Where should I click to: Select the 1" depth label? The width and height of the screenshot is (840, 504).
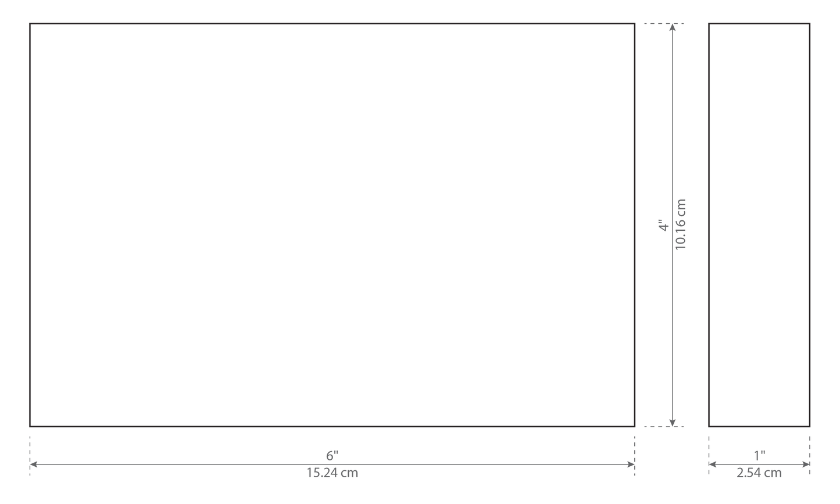click(759, 454)
